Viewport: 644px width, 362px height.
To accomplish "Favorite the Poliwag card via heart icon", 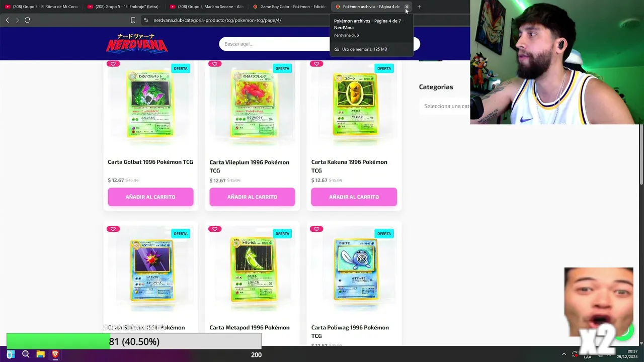I will coord(316,229).
